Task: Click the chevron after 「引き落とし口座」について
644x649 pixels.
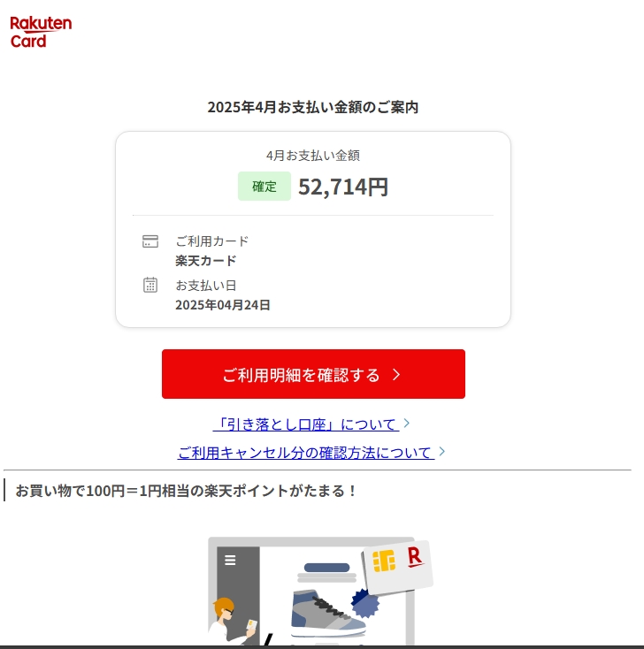Action: tap(407, 424)
